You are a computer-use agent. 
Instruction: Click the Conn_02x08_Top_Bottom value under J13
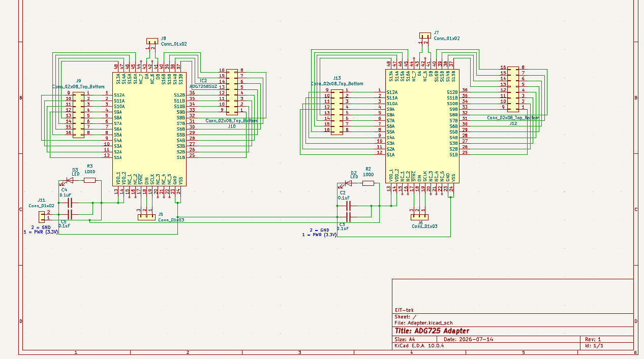click(x=337, y=83)
